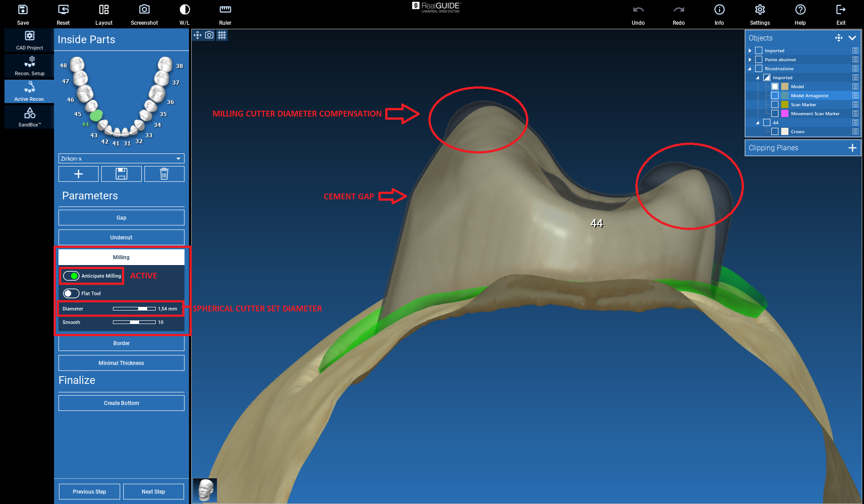Open the Minimal Thickness section

(121, 363)
